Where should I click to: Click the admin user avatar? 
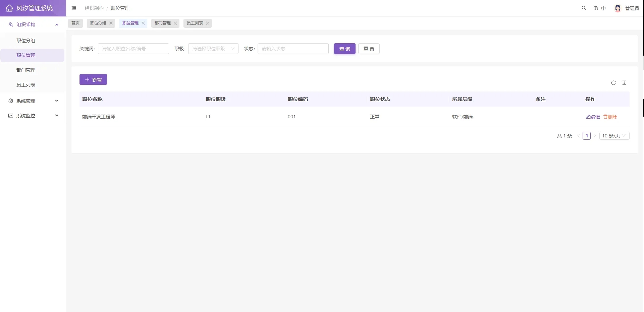click(618, 8)
